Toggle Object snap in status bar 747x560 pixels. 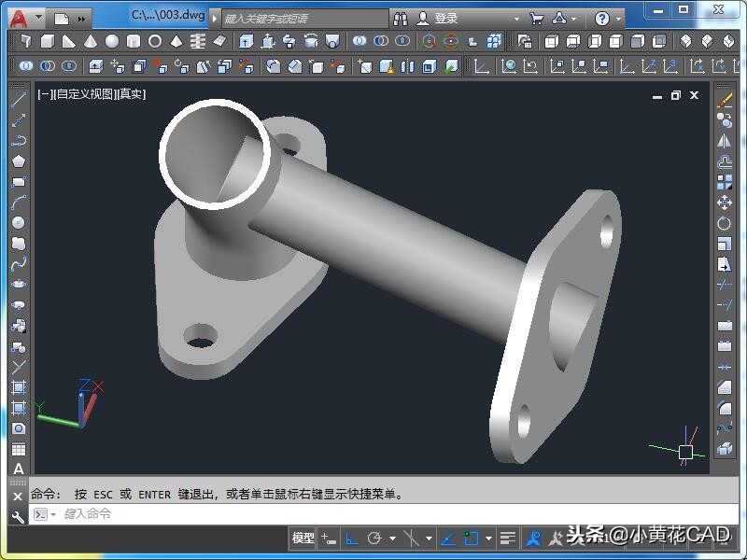click(x=472, y=539)
